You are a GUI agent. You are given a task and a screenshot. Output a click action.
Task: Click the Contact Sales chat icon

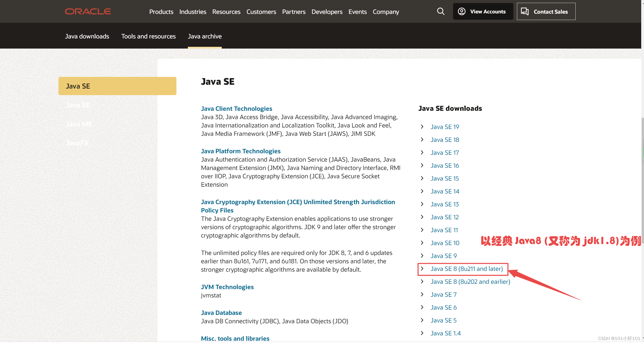click(x=525, y=12)
